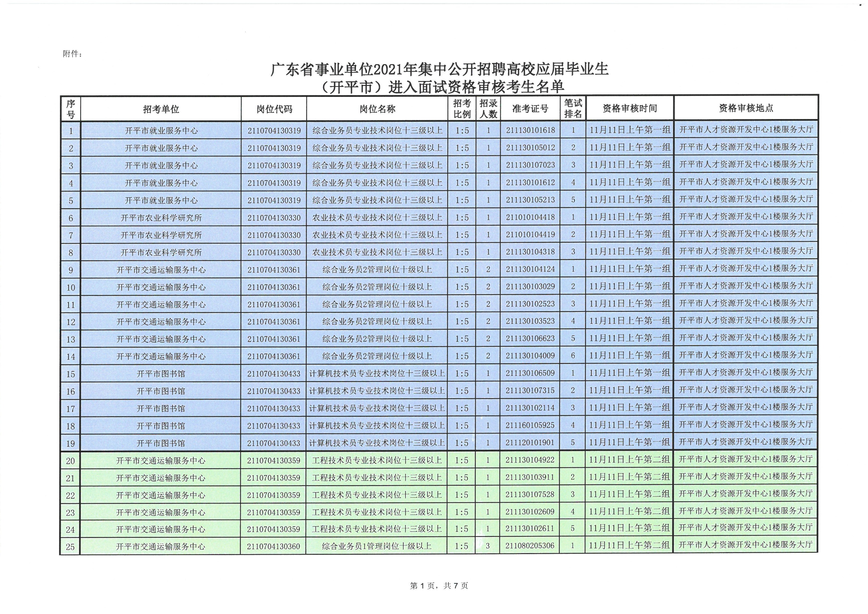Image resolution: width=868 pixels, height=614 pixels.
Task: Select admission number 211130107528
Action: 530,494
